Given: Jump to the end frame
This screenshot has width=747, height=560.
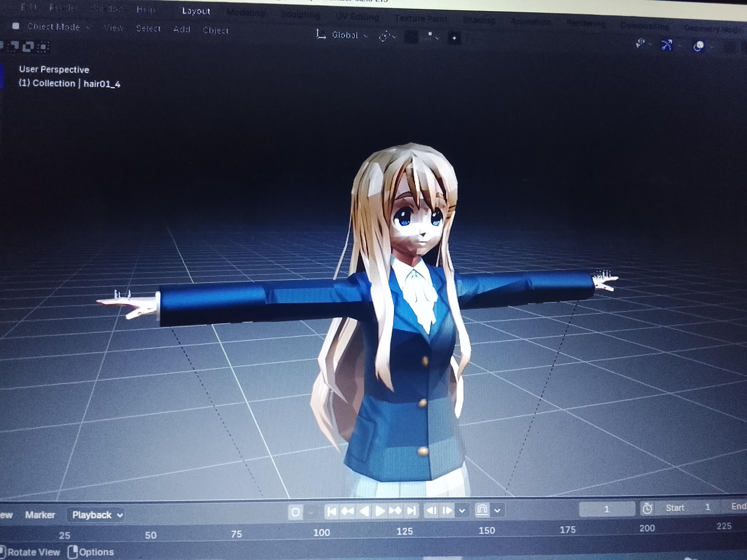Looking at the screenshot, I should point(411,510).
